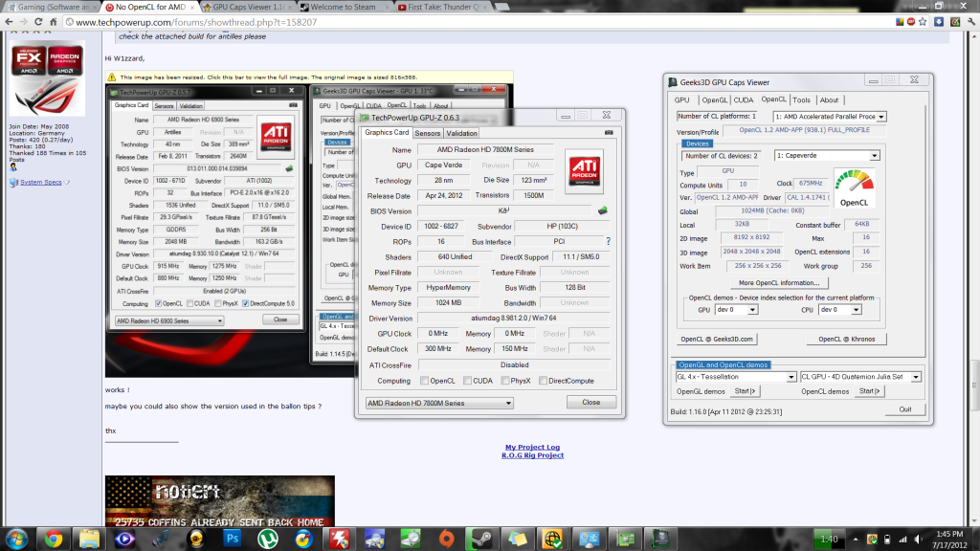
Task: Open the Capeverde CL device dropdown
Action: point(827,156)
